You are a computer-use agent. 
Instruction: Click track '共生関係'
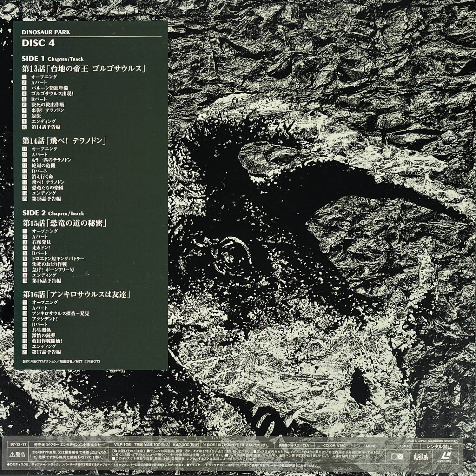click(42, 330)
